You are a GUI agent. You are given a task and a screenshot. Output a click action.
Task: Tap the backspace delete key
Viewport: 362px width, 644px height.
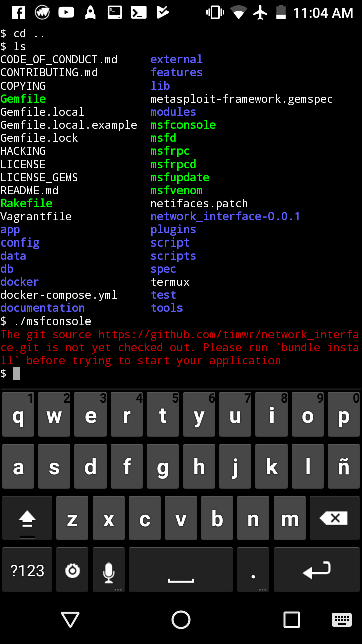point(334,518)
